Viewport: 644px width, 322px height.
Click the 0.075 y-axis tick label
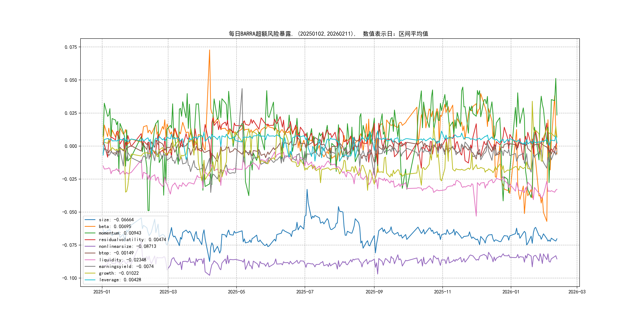71,47
